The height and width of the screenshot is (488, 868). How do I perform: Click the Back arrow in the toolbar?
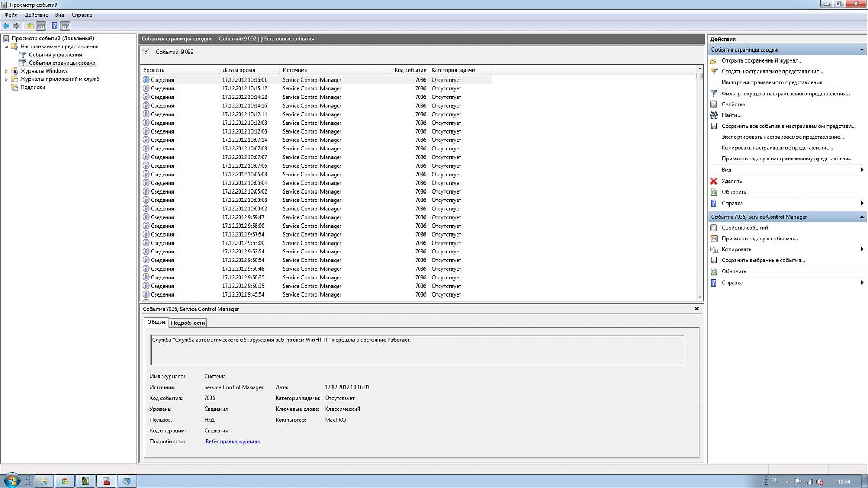(x=6, y=26)
